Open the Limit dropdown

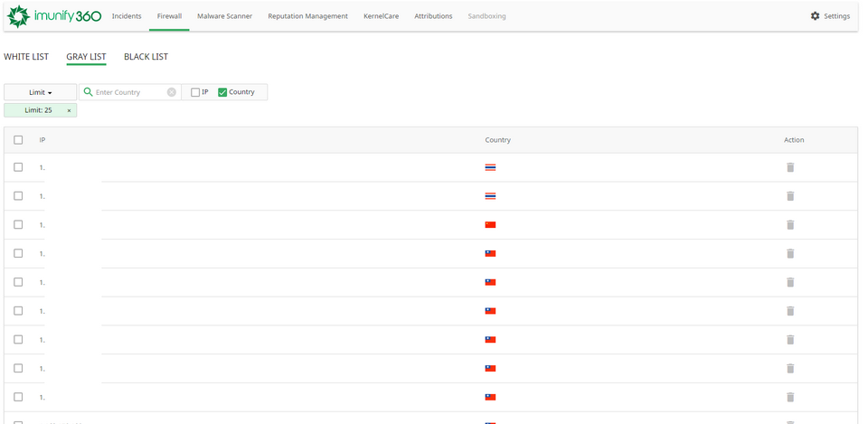coord(41,92)
